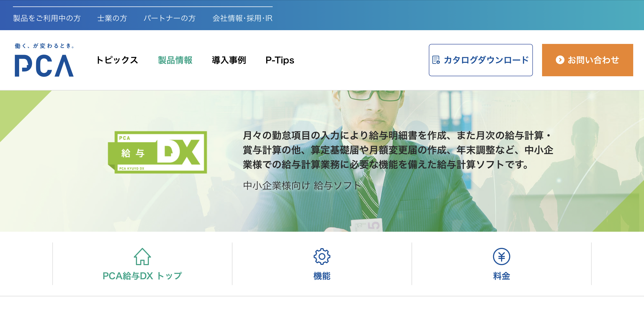This screenshot has width=644, height=312.
Task: Click the home icon above PCA給与DX トップ
Action: coord(142,256)
